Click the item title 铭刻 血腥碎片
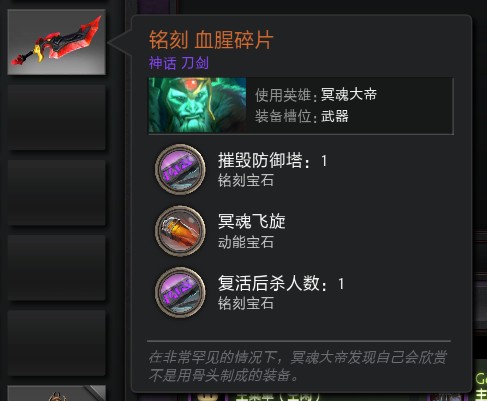This screenshot has width=487, height=401. (211, 40)
